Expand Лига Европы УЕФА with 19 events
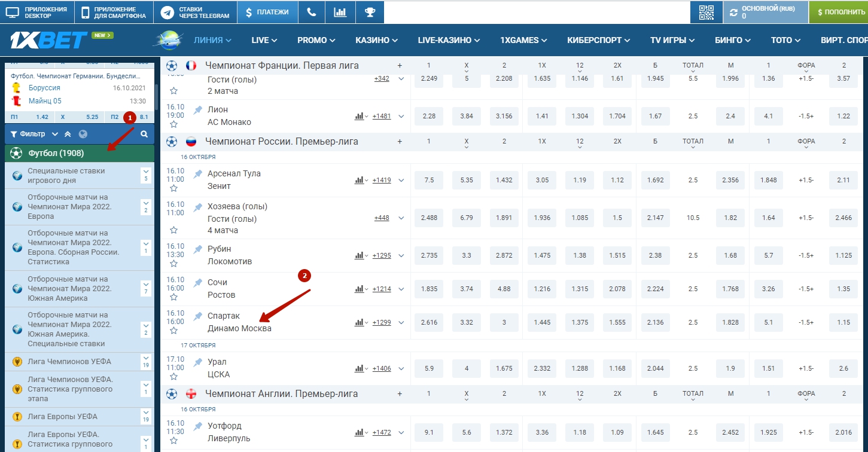 (145, 417)
